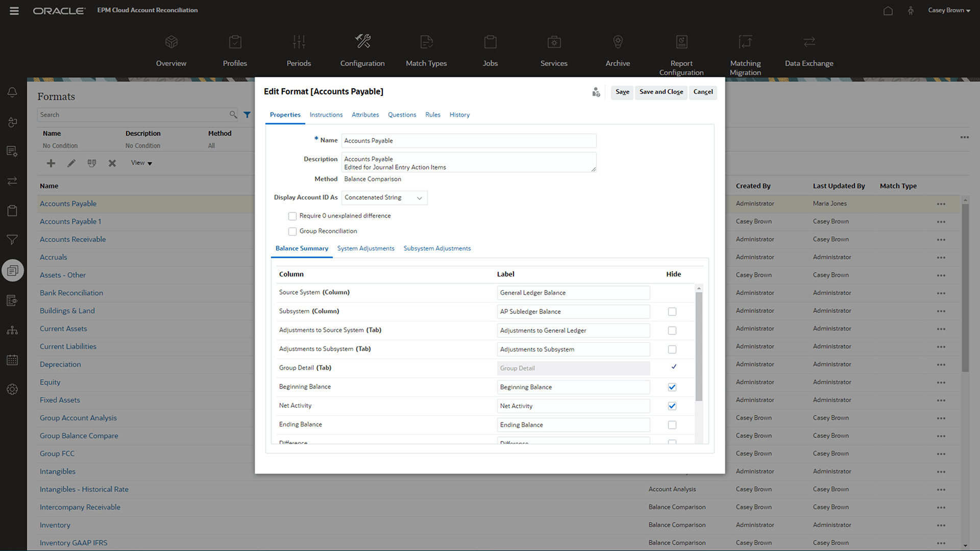Open the Configuration tools icon
980x551 pixels.
coord(362,41)
